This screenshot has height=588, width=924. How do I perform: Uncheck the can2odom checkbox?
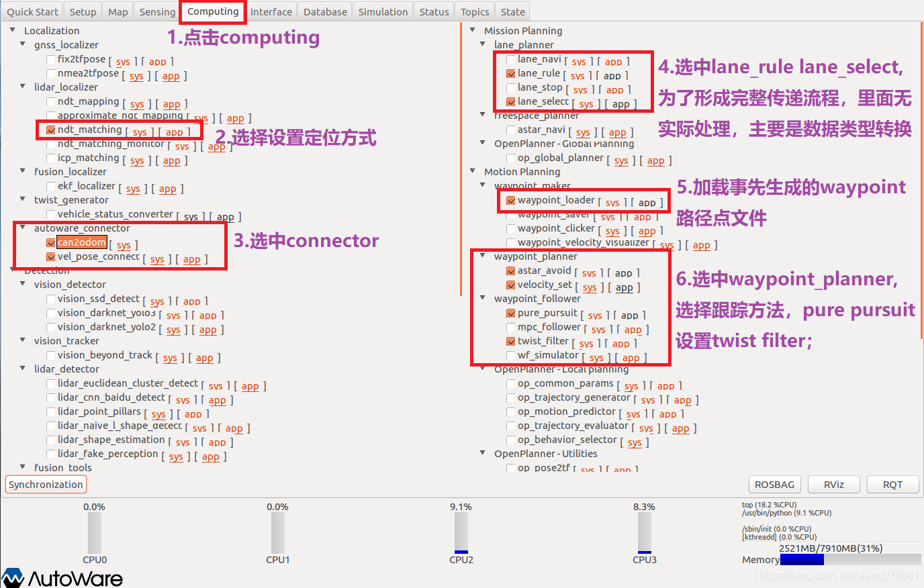tap(51, 243)
